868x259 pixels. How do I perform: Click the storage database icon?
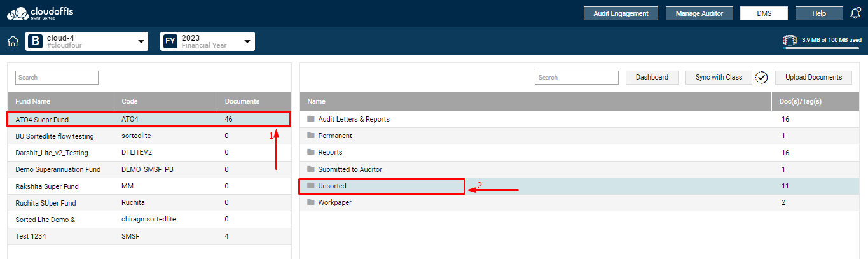(789, 41)
